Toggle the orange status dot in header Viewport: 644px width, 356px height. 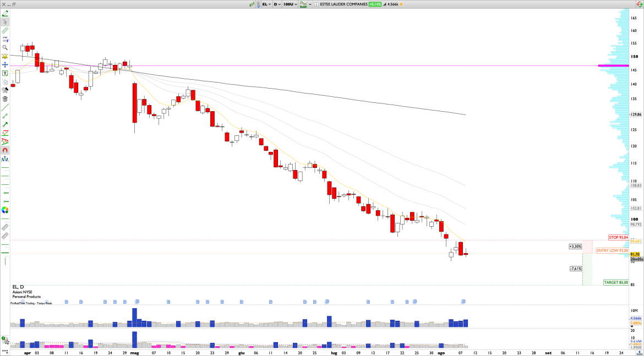(402, 4)
